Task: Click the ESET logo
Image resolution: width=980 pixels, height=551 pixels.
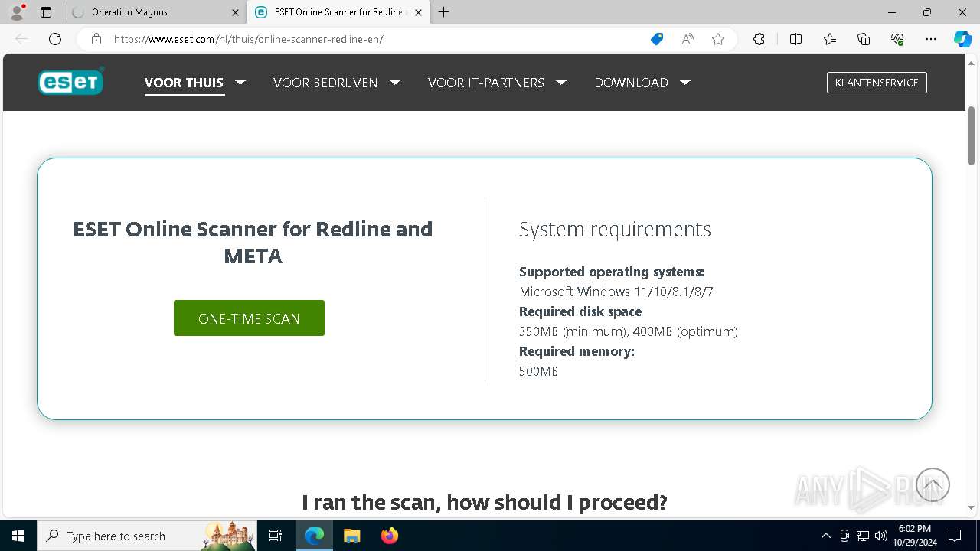Action: [70, 82]
